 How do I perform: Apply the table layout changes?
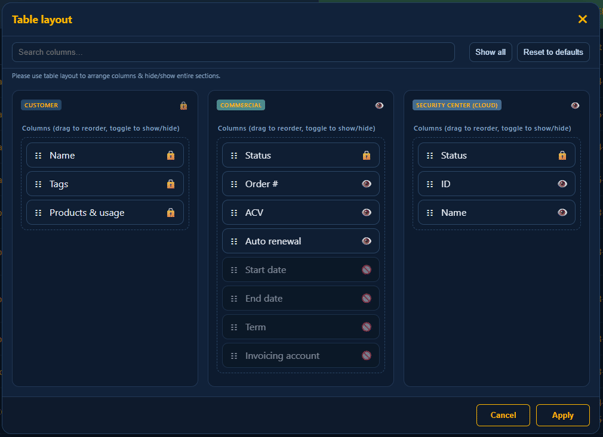[562, 415]
